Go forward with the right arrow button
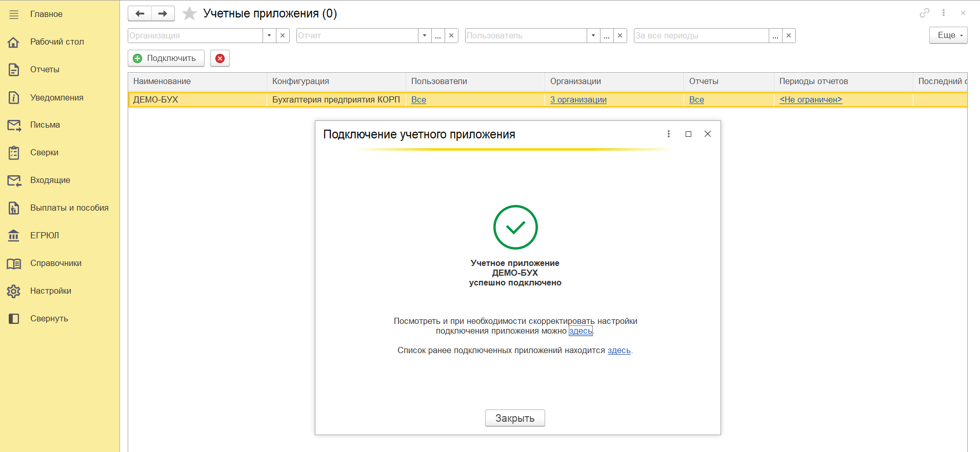The image size is (980, 452). click(x=163, y=14)
